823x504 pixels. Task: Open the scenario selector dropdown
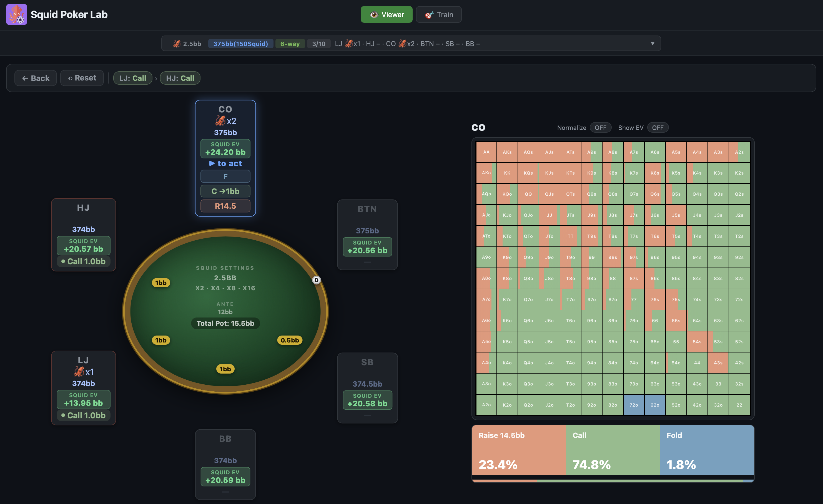(652, 43)
